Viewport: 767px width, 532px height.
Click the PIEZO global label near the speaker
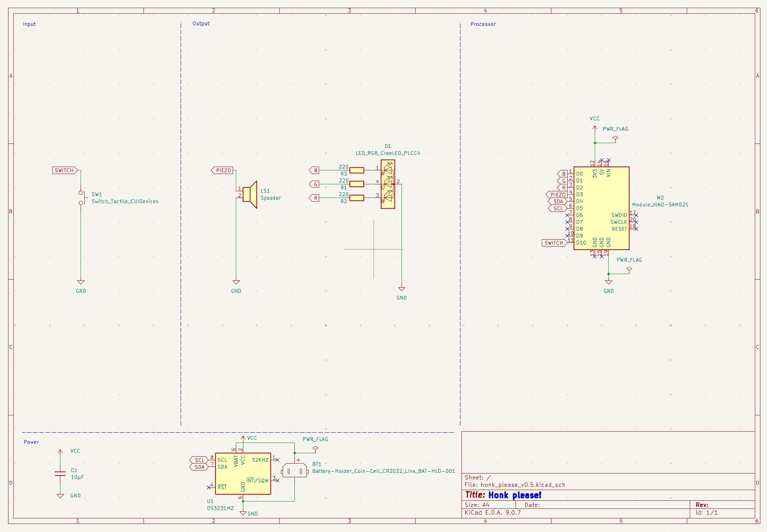(222, 170)
